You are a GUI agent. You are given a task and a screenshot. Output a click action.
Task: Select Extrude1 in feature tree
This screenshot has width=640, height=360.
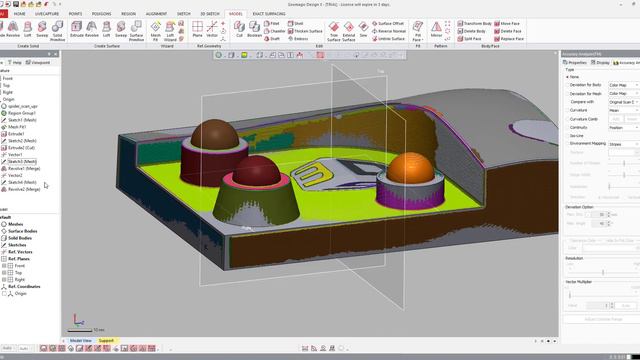tap(16, 134)
